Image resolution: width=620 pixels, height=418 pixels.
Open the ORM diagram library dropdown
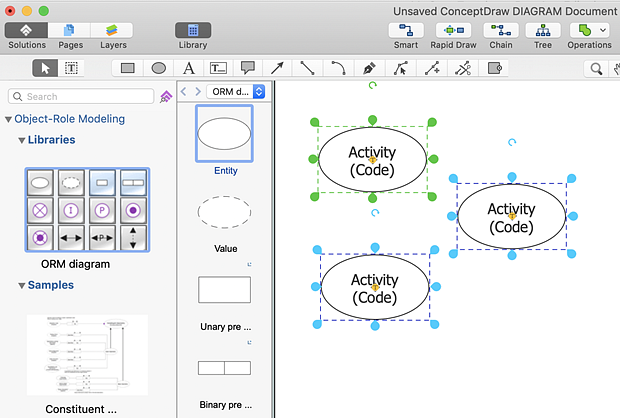237,91
